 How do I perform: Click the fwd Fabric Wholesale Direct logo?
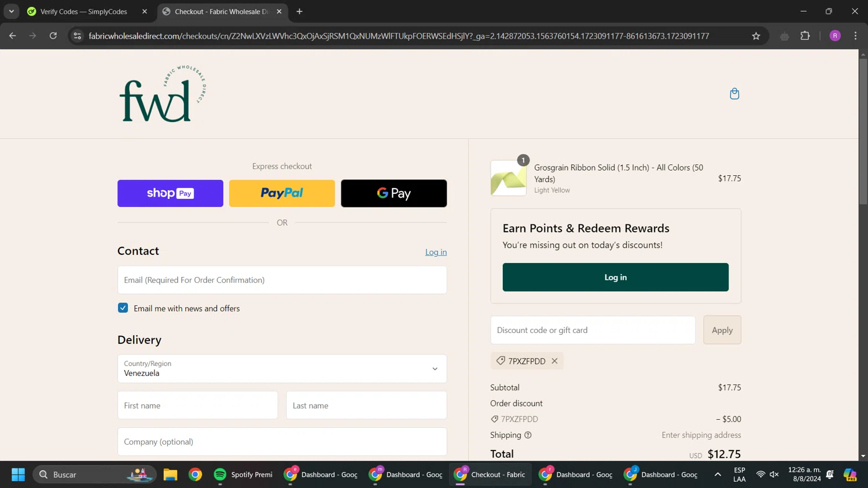(x=163, y=94)
